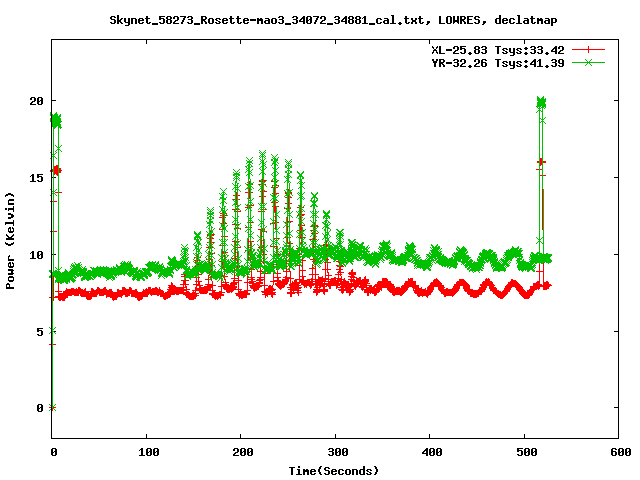Click the y-axis tick label 20
Viewport: 640px width, 480px height.
tap(36, 101)
